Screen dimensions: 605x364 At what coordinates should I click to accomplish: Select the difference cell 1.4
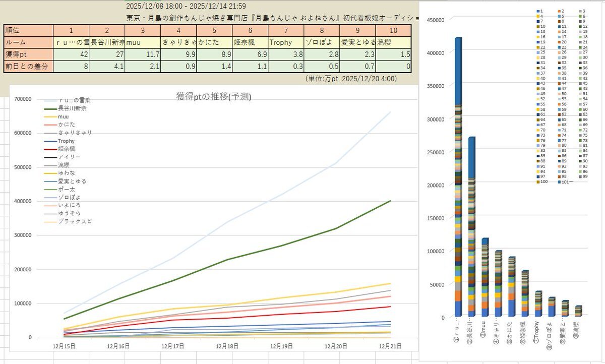(x=214, y=66)
